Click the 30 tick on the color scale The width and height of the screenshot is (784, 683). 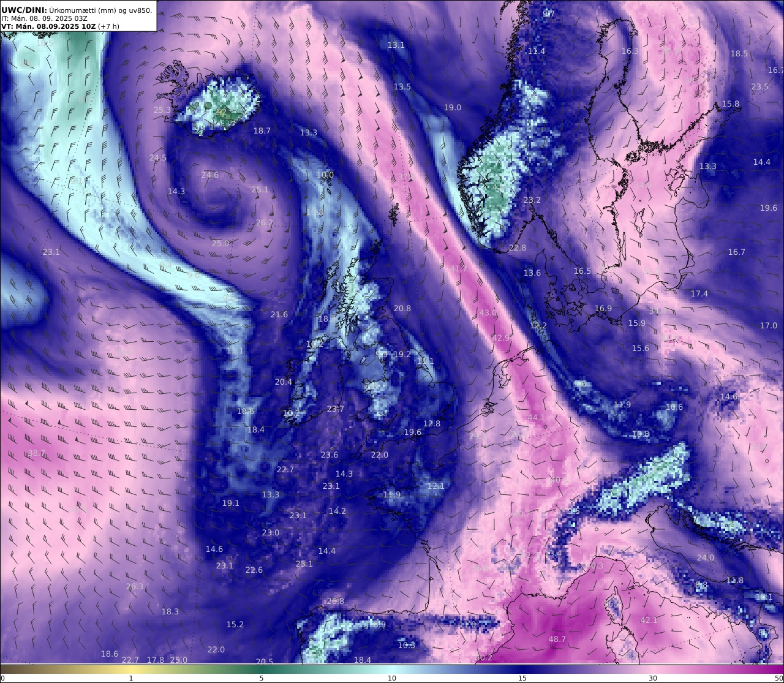[x=653, y=678]
